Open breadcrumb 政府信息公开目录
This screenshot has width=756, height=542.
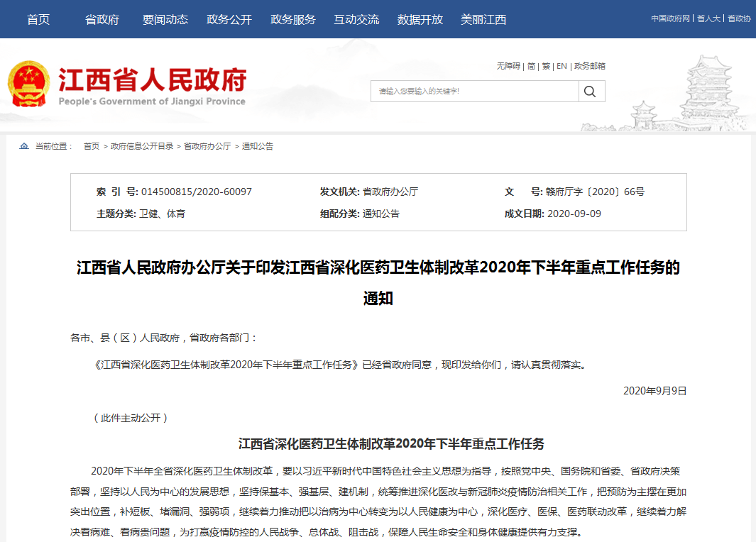pyautogui.click(x=142, y=146)
